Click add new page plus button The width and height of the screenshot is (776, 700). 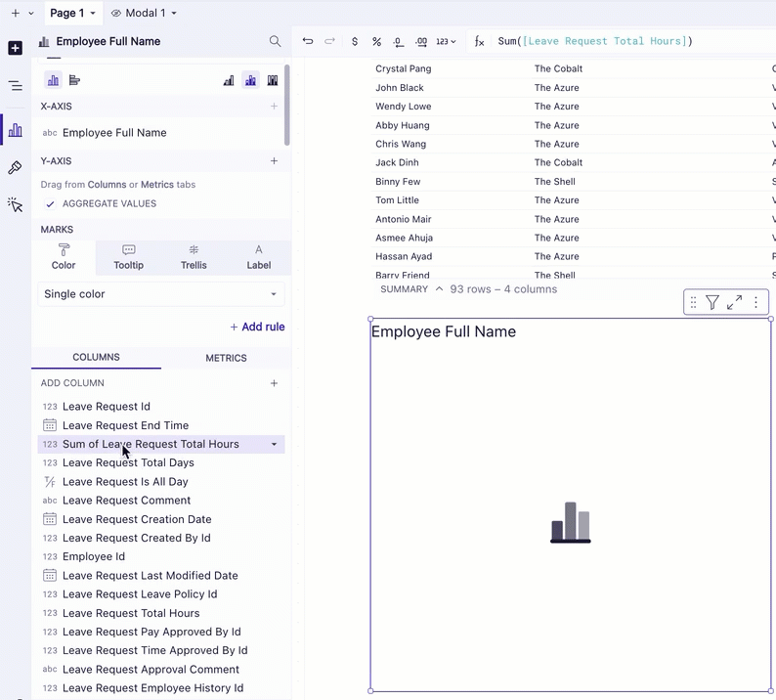(x=16, y=14)
